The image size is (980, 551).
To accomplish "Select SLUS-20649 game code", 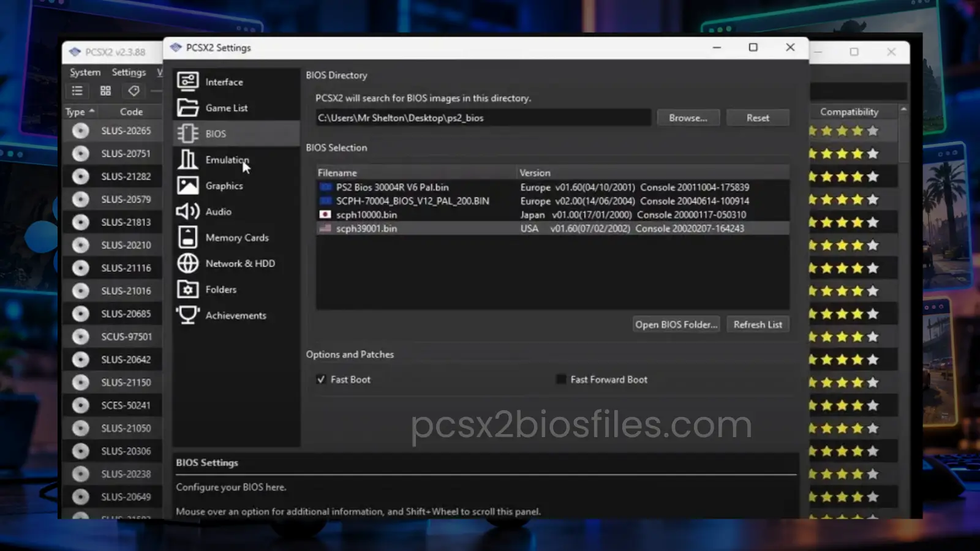I will tap(126, 497).
